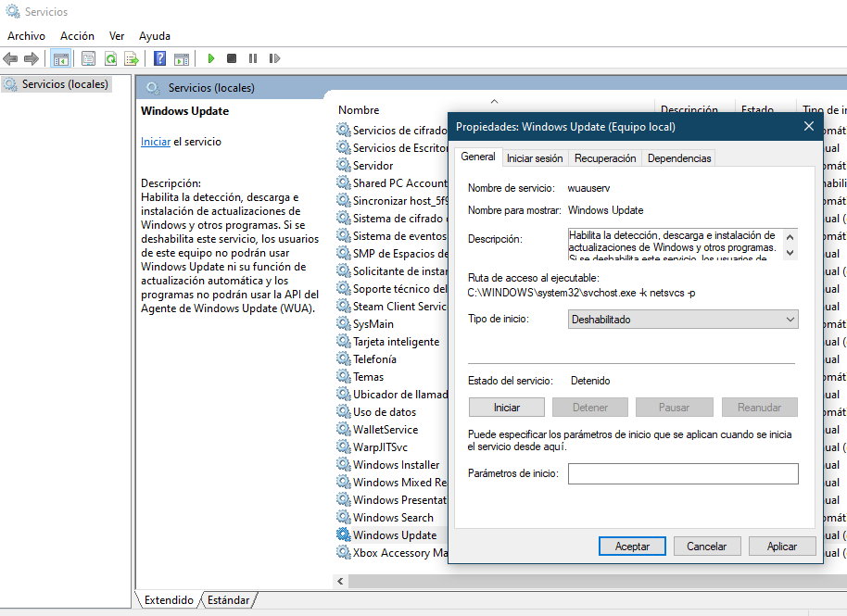Screen dimensions: 847x616
Task: Click the Properties toolbar icon
Action: (x=88, y=58)
